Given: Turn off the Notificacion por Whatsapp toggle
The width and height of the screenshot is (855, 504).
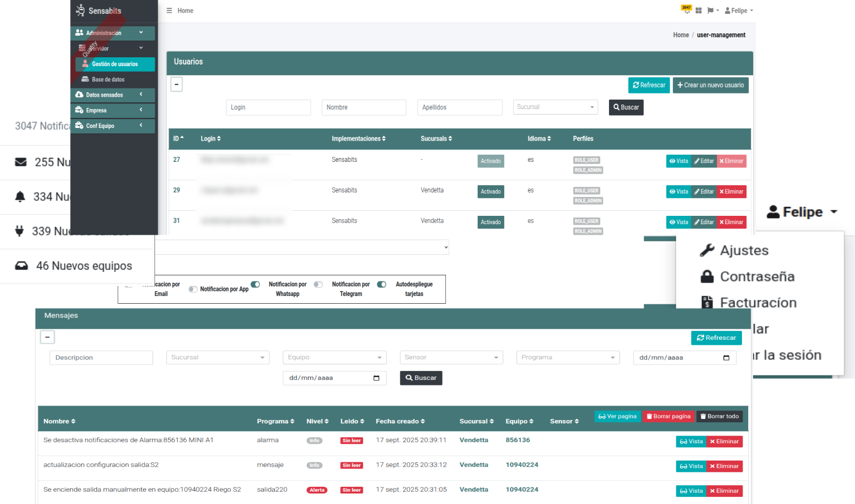Looking at the screenshot, I should click(x=255, y=284).
